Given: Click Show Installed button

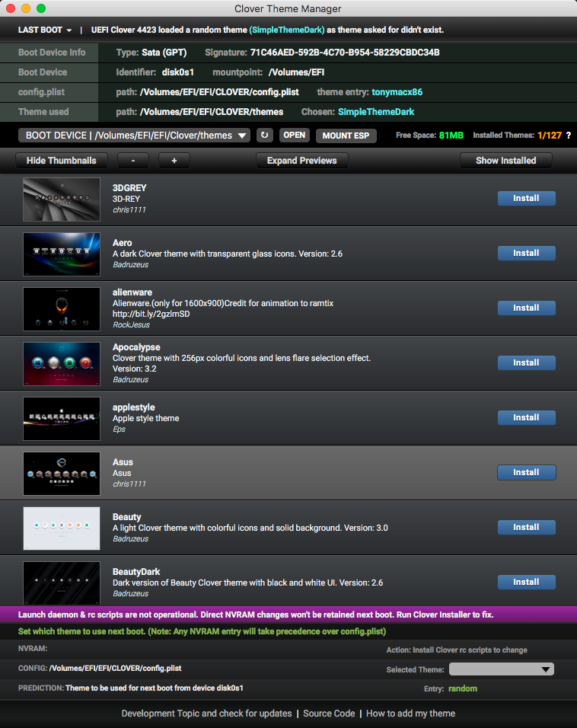Looking at the screenshot, I should (506, 161).
